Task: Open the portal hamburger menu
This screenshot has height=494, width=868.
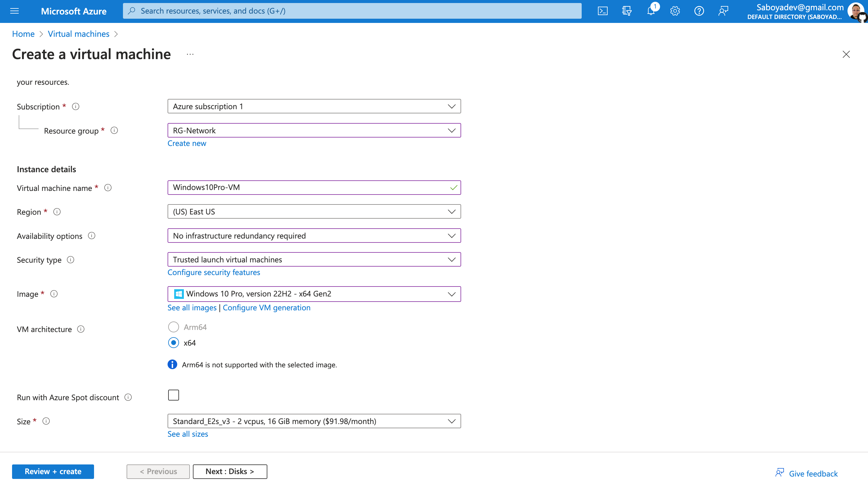Action: [14, 11]
